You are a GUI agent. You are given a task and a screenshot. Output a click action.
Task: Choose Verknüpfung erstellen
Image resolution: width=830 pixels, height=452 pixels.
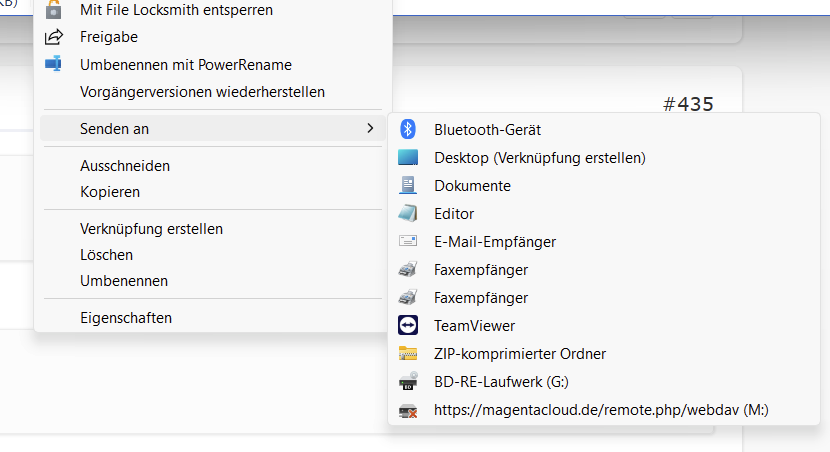pos(151,228)
